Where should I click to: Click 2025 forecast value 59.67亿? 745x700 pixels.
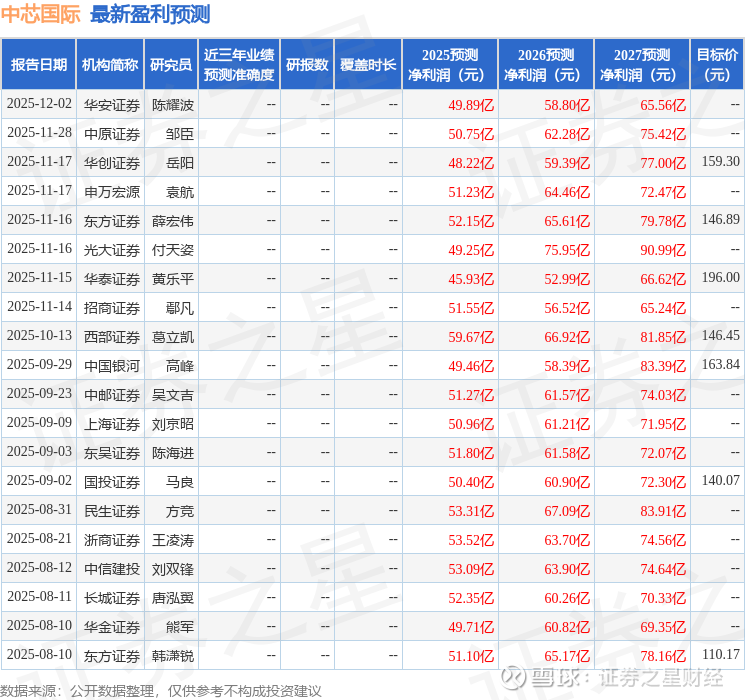471,337
